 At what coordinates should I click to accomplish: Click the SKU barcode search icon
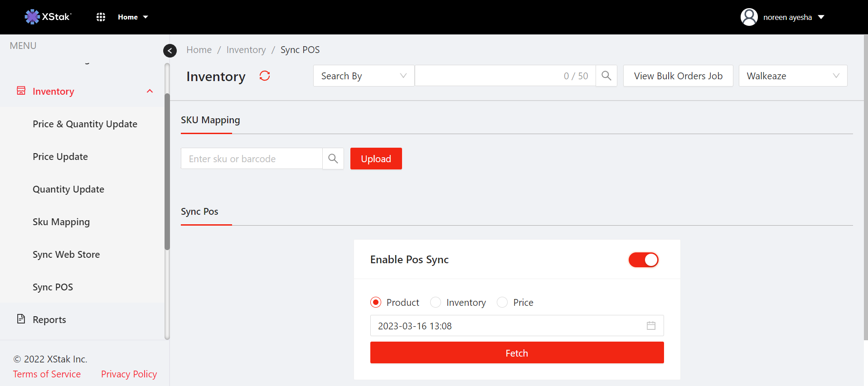pyautogui.click(x=333, y=159)
